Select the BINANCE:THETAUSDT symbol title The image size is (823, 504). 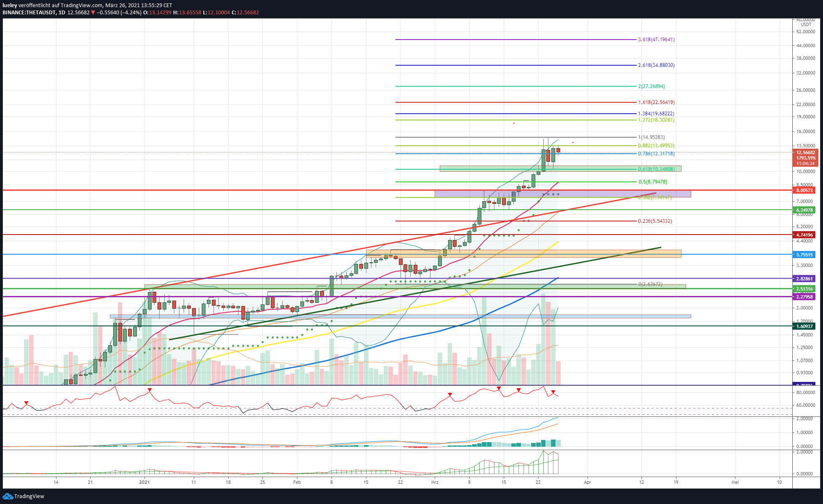point(29,12)
